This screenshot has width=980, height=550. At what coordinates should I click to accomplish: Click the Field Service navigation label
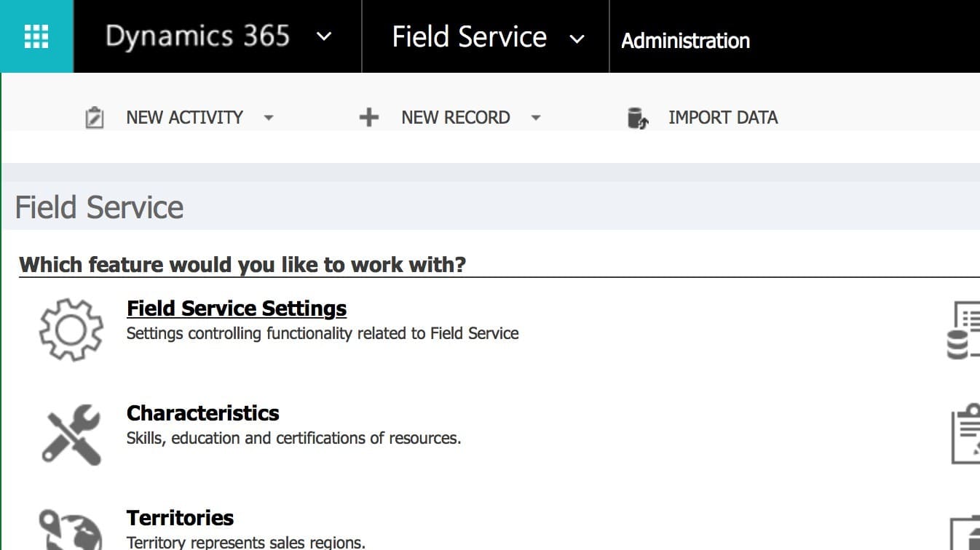coord(469,37)
